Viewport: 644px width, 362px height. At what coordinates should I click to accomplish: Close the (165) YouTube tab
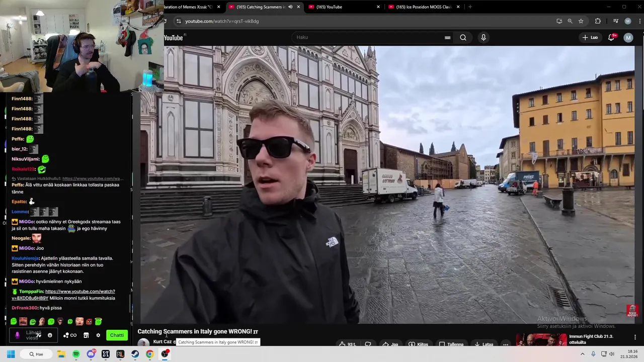[378, 7]
